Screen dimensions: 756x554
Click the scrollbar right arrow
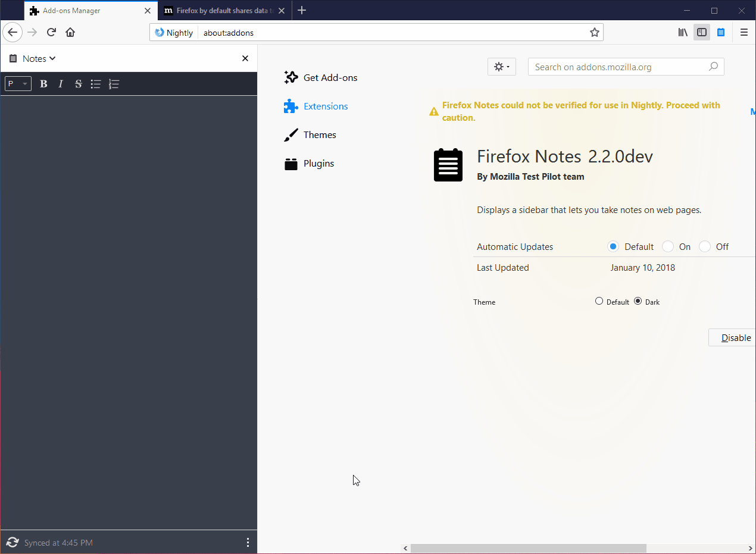point(750,548)
